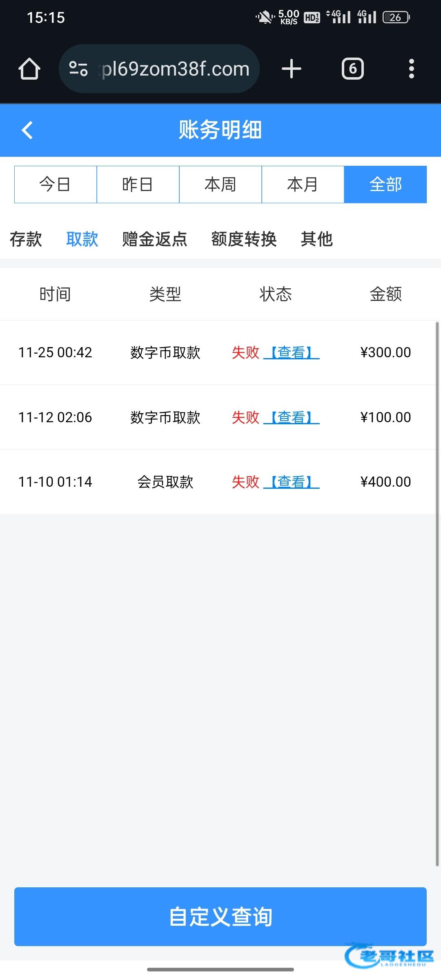This screenshot has width=441, height=980.
Task: Open the browser three-dot menu
Action: click(x=411, y=69)
